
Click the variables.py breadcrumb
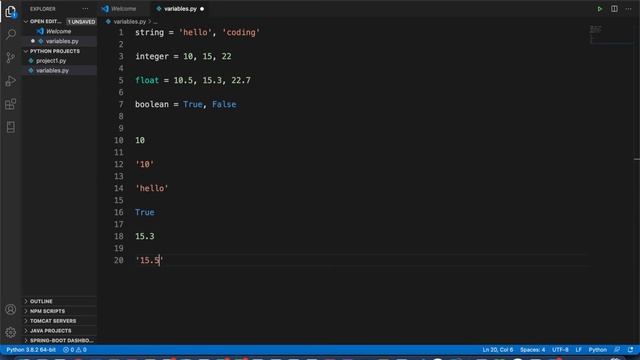129,22
